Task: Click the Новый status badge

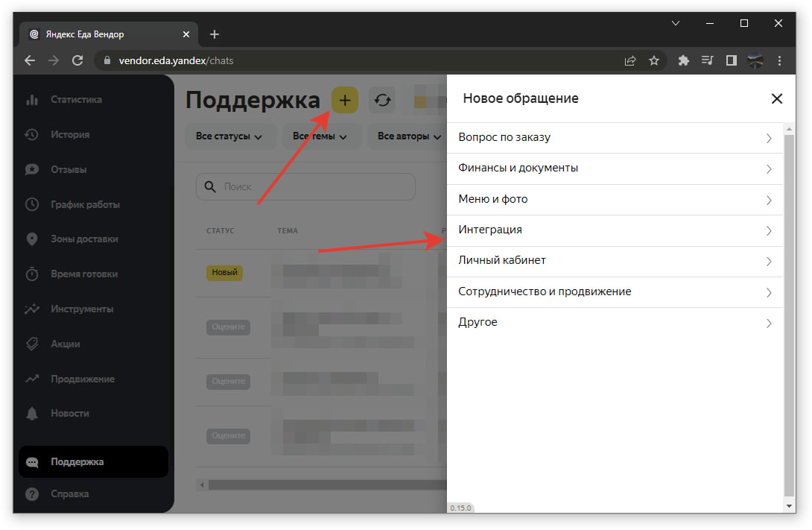Action: point(224,273)
